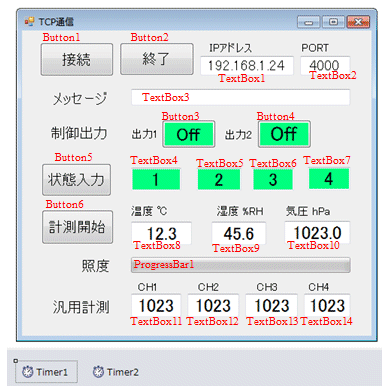
Task: Click into the メッセージ text box
Action: point(241,97)
